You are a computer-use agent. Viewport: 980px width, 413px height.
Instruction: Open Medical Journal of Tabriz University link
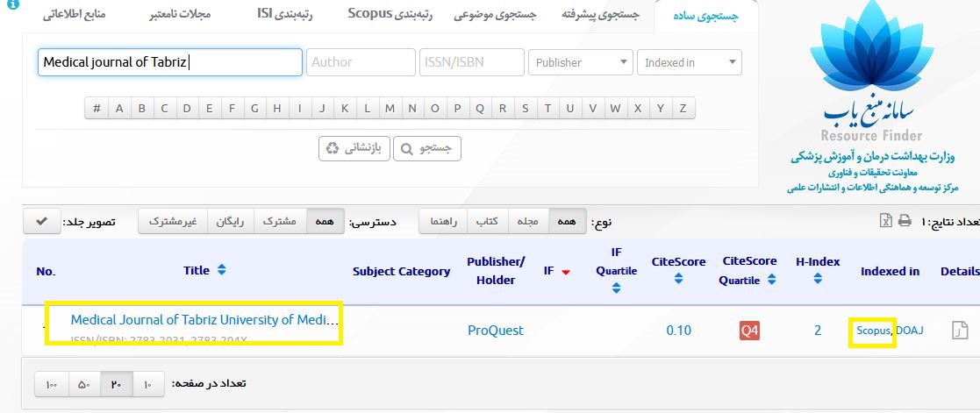pyautogui.click(x=204, y=320)
